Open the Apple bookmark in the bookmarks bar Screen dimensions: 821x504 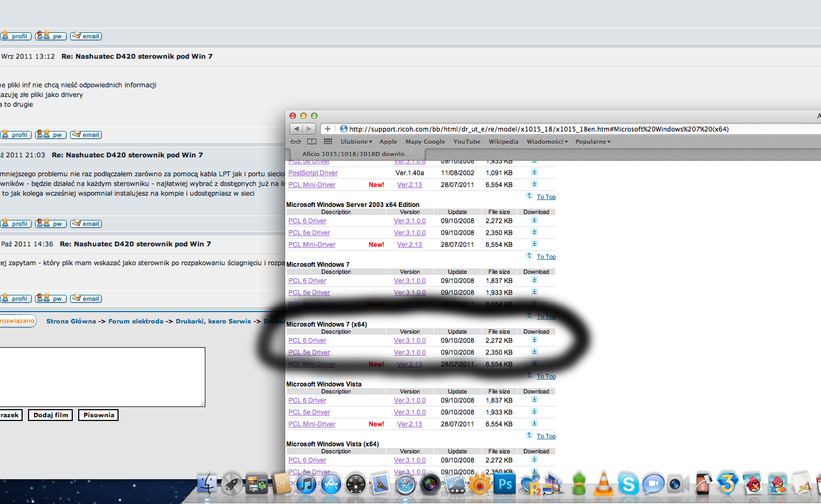click(388, 142)
